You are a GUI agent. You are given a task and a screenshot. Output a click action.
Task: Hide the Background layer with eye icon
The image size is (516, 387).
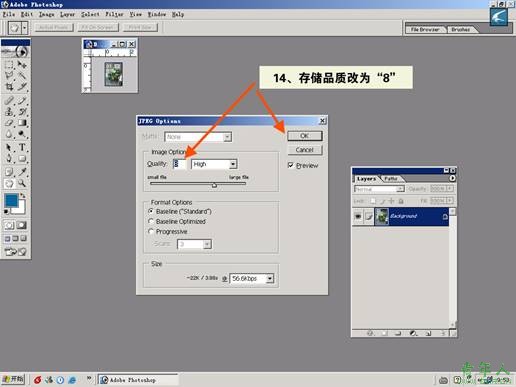pos(358,216)
